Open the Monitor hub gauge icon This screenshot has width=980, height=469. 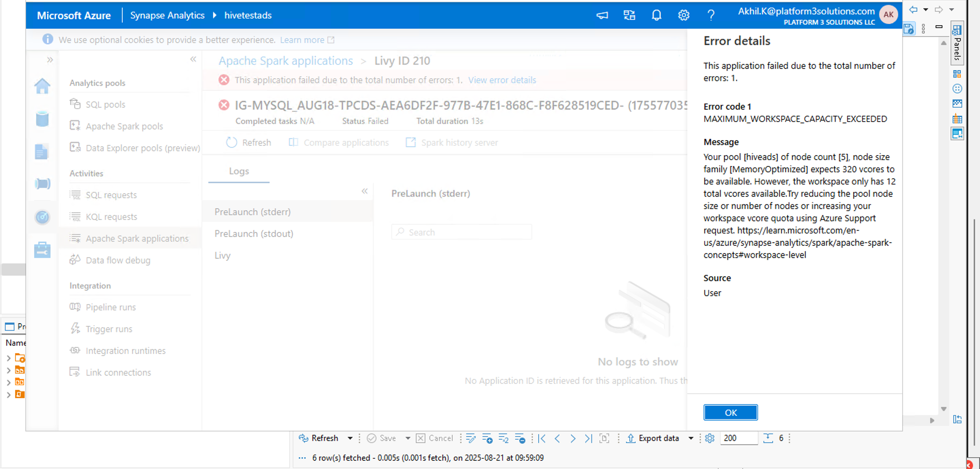pos(42,217)
